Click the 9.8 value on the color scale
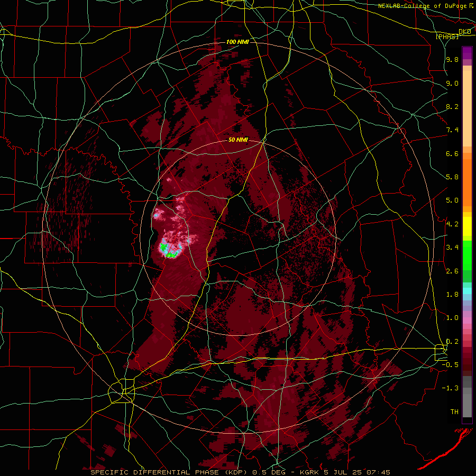The width and height of the screenshot is (476, 476). (x=452, y=59)
